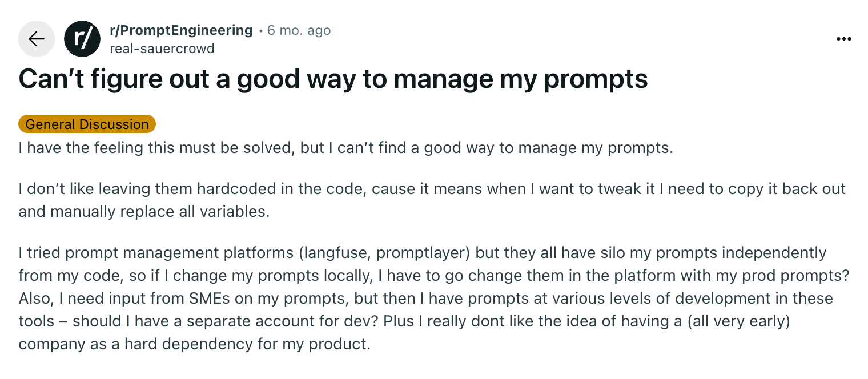Click the r/PromptEngineering community avatar

pyautogui.click(x=82, y=39)
